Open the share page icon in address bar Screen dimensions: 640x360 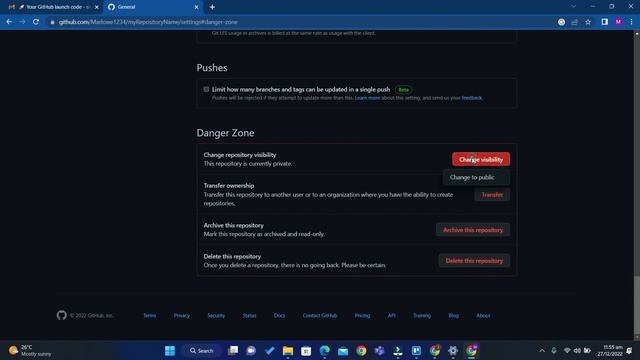coord(575,22)
